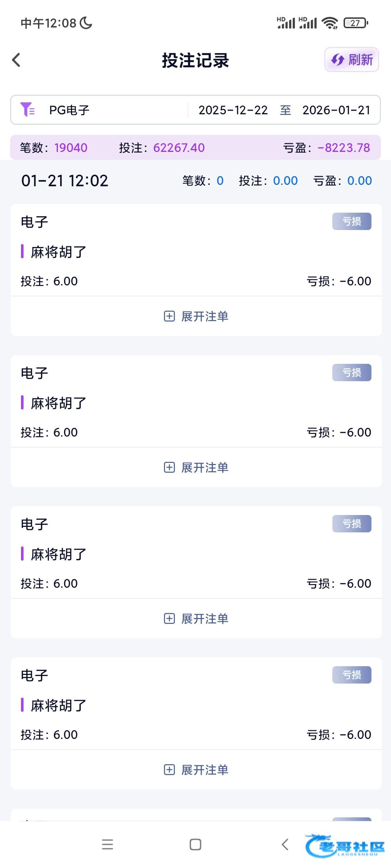Expand the first bet's 展开注单 row
391x868 pixels.
196,316
